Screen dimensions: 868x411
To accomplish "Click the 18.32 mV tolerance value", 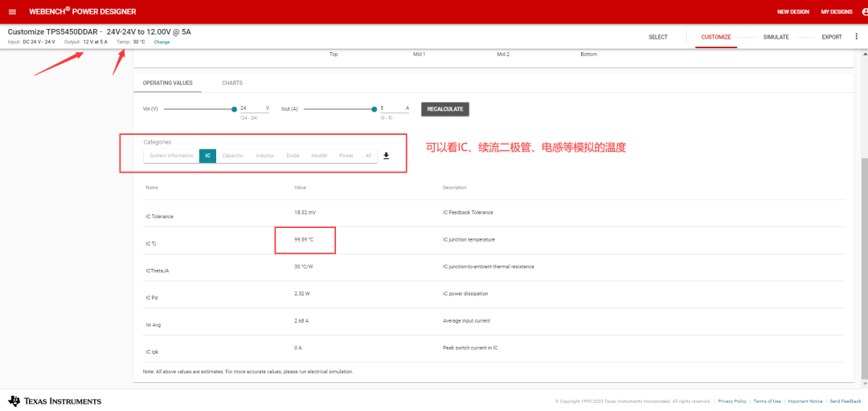I will [x=305, y=213].
